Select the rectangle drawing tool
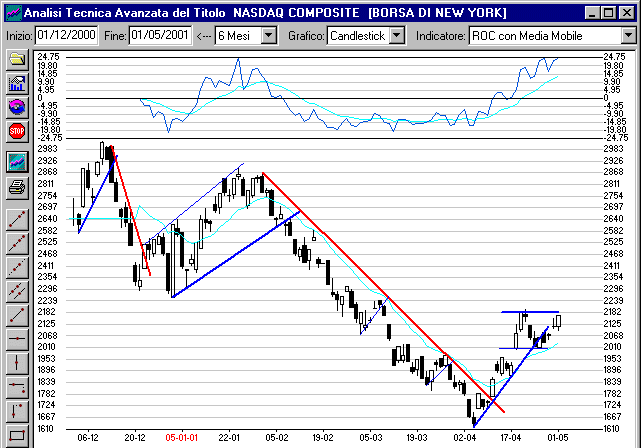Screen dimensions: 641x448 coord(17,435)
